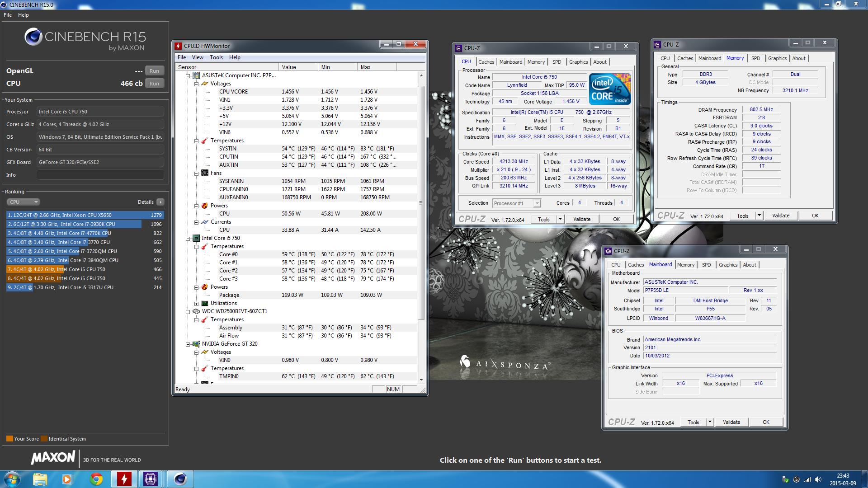Click Validate in the CPU-Z Mainboard window
This screenshot has width=868, height=488.
pos(731,422)
